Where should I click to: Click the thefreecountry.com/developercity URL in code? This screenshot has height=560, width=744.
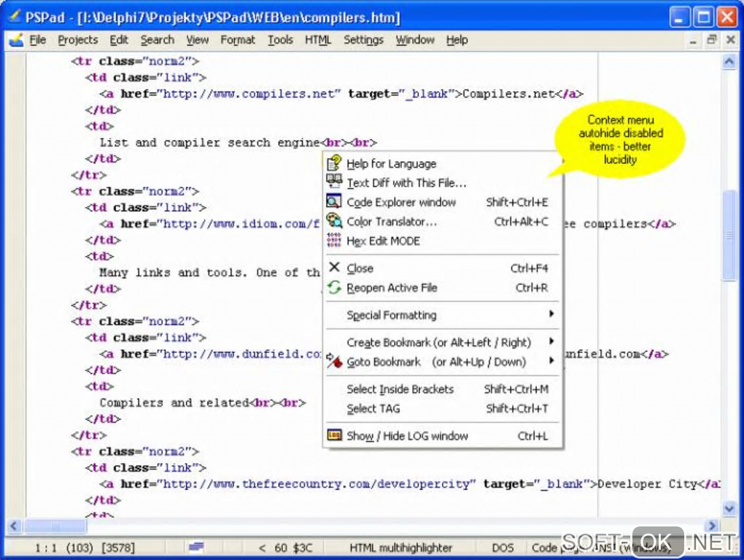tap(316, 483)
